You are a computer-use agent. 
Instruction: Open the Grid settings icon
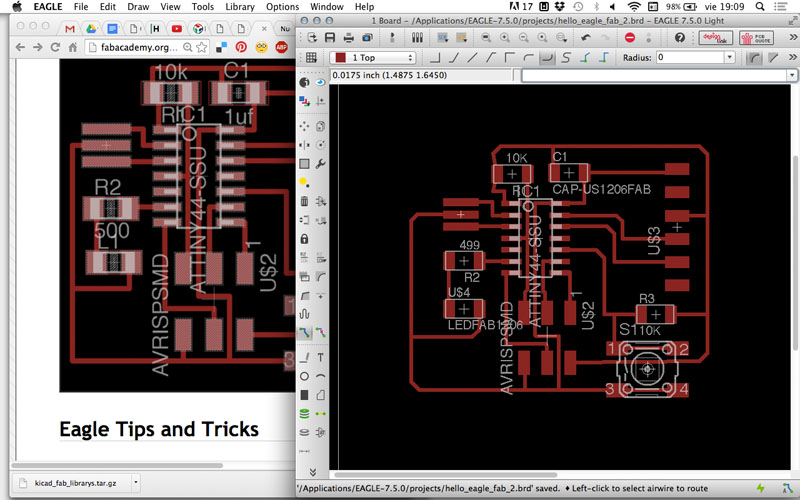[x=311, y=58]
